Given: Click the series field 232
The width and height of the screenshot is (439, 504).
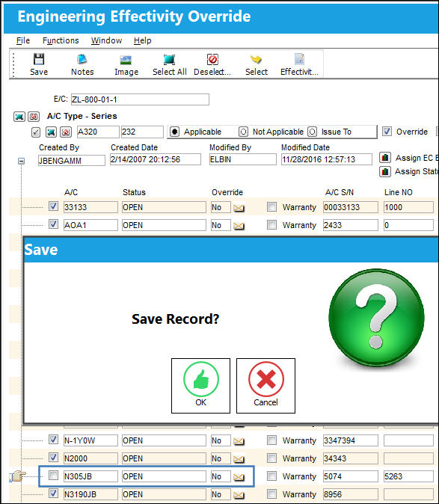Looking at the screenshot, I should point(142,132).
